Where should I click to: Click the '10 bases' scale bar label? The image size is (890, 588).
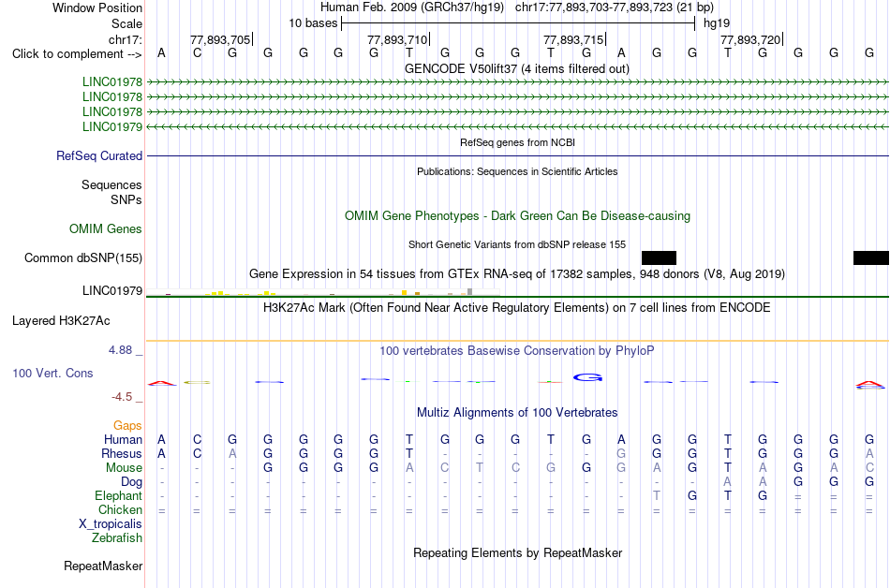point(313,23)
